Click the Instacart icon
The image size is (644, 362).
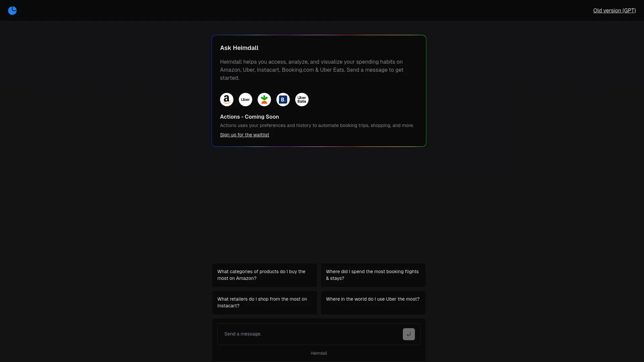(264, 99)
